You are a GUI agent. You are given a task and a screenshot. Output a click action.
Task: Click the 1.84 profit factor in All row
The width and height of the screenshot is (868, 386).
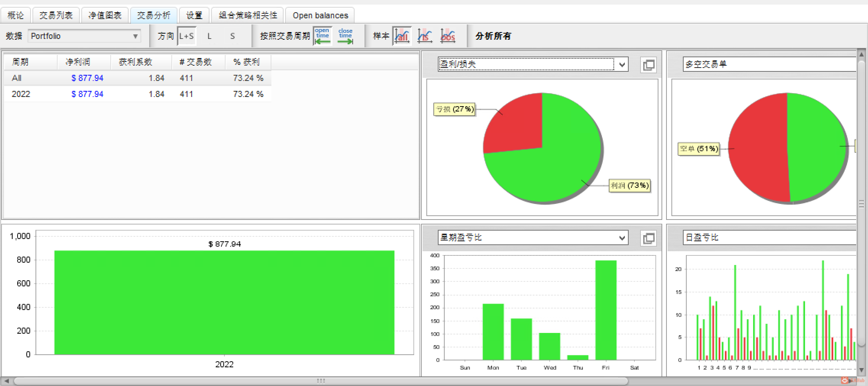tap(156, 78)
